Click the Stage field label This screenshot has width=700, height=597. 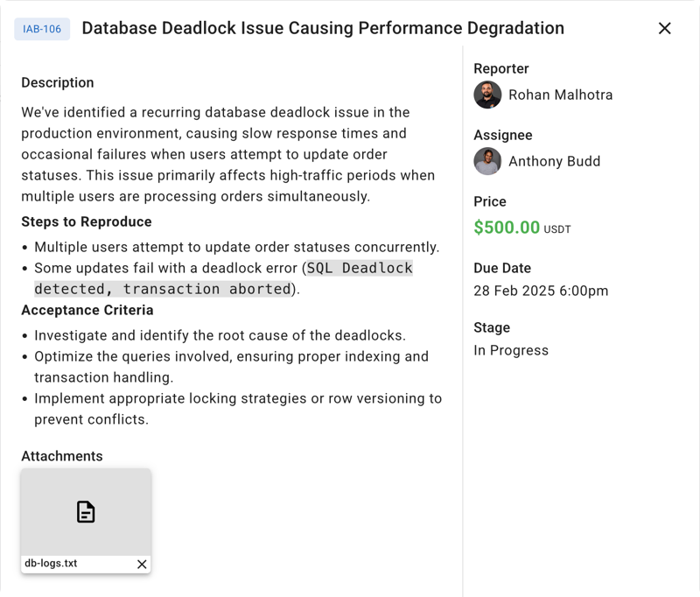coord(492,327)
